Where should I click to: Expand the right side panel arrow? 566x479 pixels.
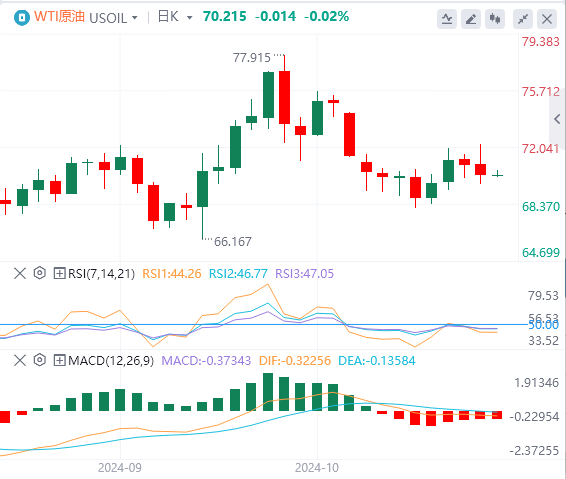[x=557, y=119]
